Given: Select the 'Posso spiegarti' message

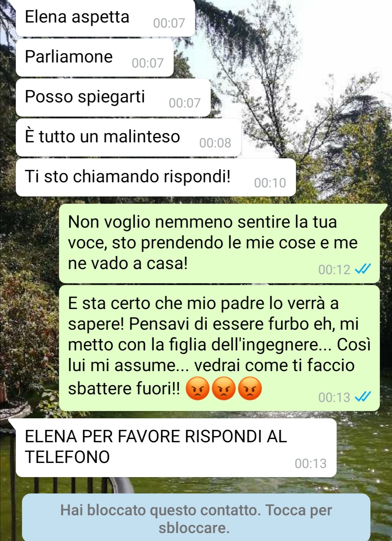Looking at the screenshot, I should point(113,97).
